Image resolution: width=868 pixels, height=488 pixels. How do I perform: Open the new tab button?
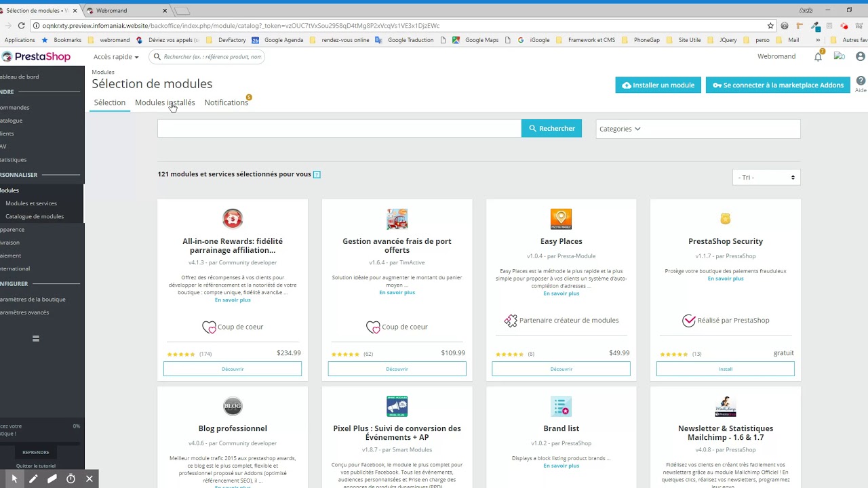[x=182, y=11]
